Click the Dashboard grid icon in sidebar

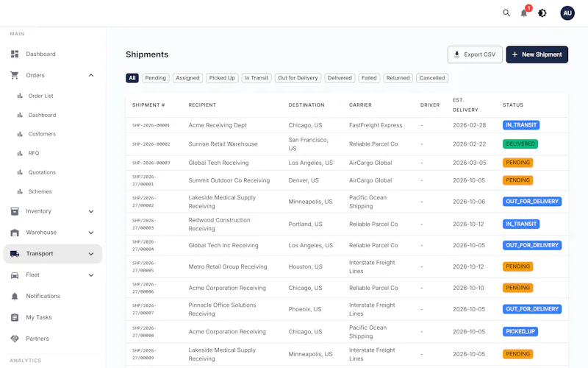pos(15,54)
